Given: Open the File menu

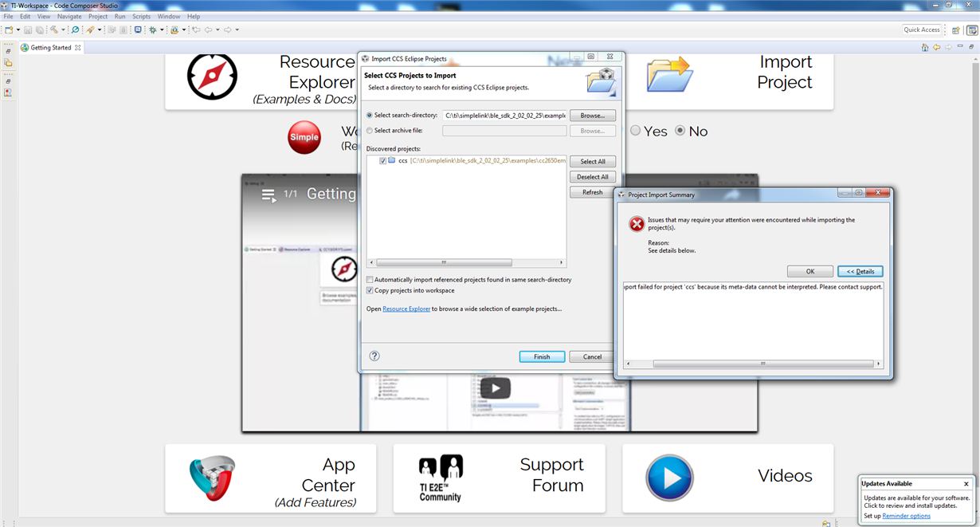Looking at the screenshot, I should pos(9,16).
